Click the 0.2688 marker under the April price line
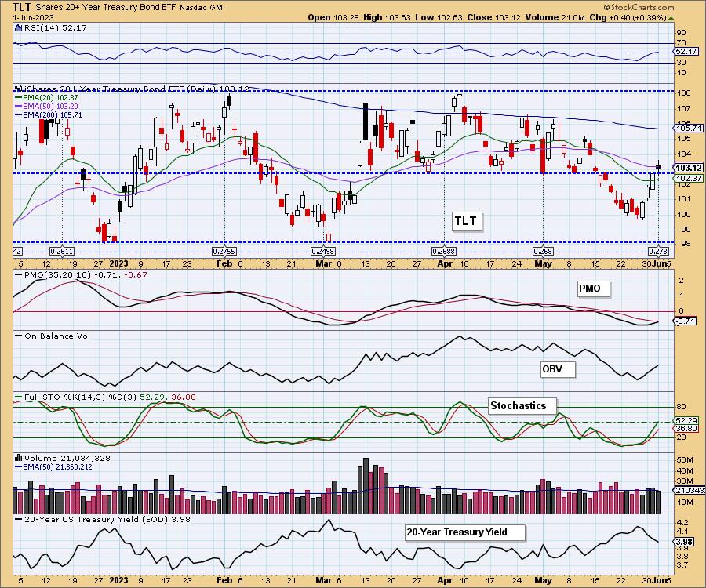This screenshot has height=588, width=706. (x=444, y=252)
